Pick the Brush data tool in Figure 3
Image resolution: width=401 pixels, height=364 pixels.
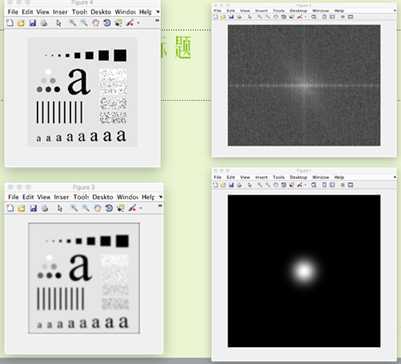click(x=132, y=208)
